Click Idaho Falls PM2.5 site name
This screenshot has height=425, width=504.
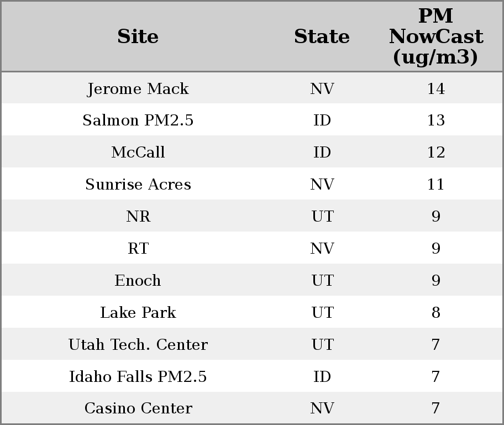(x=138, y=377)
